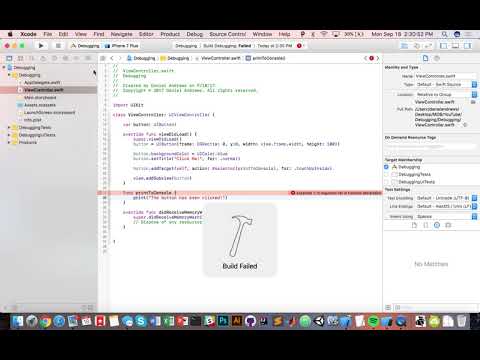Toggle the DebuggingUITests target membership checkbox

(386, 182)
